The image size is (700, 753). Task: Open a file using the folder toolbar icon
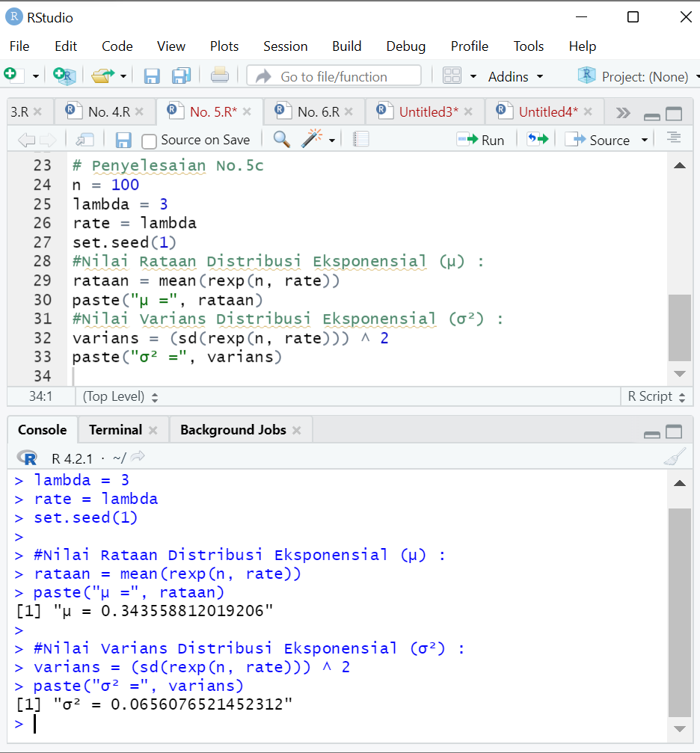click(x=102, y=76)
